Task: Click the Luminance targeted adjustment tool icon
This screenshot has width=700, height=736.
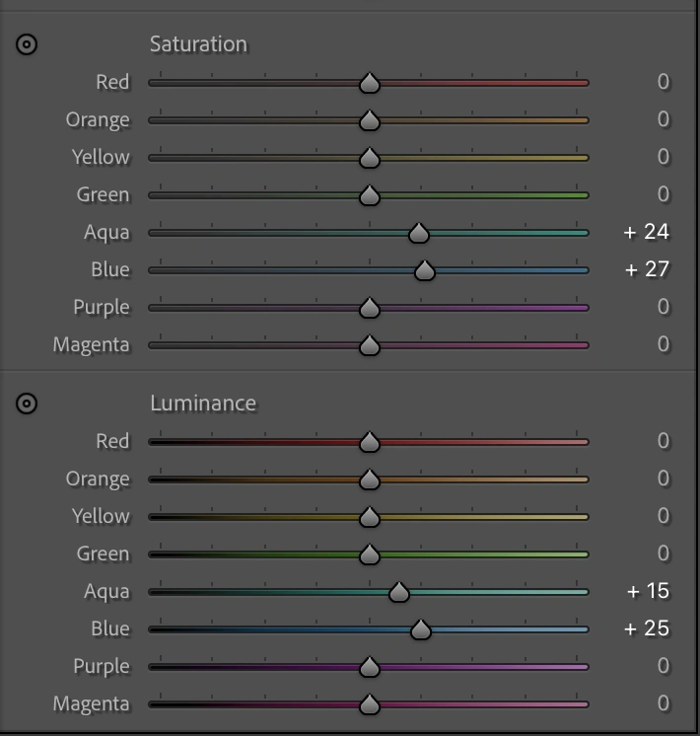Action: pyautogui.click(x=28, y=404)
